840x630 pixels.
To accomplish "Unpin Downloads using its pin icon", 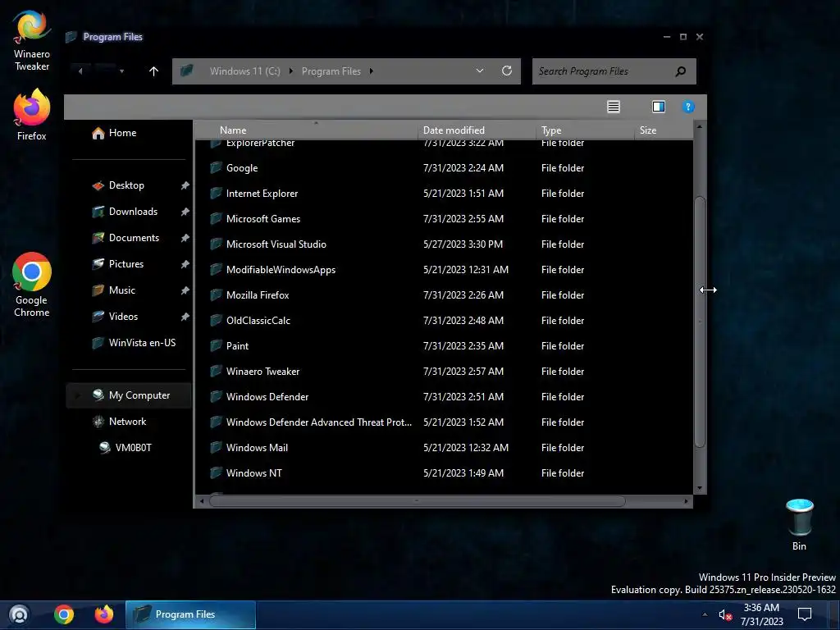I will point(185,212).
